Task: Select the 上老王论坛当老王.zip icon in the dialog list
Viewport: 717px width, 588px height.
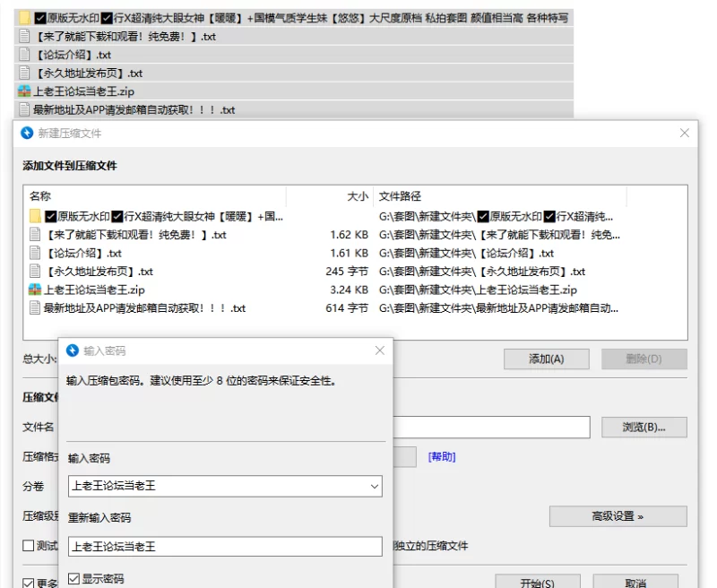Action: pyautogui.click(x=35, y=290)
